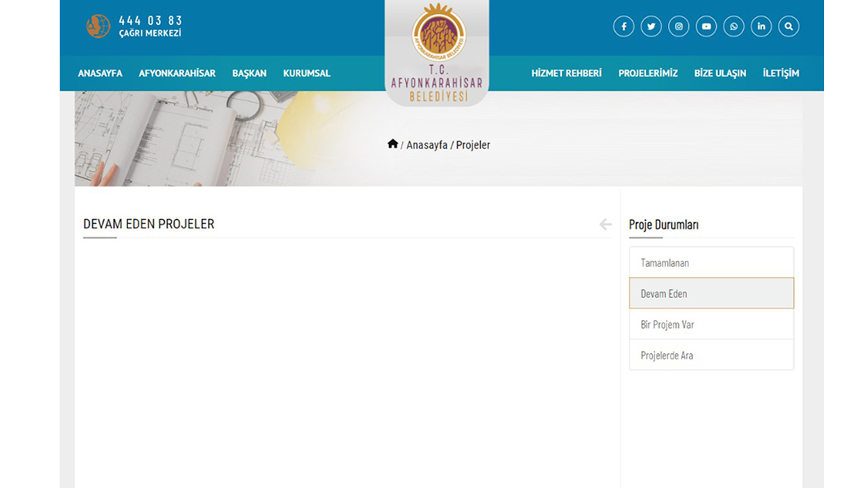Open the Instagram social icon
Viewport: 868px width, 488px height.
pyautogui.click(x=679, y=26)
